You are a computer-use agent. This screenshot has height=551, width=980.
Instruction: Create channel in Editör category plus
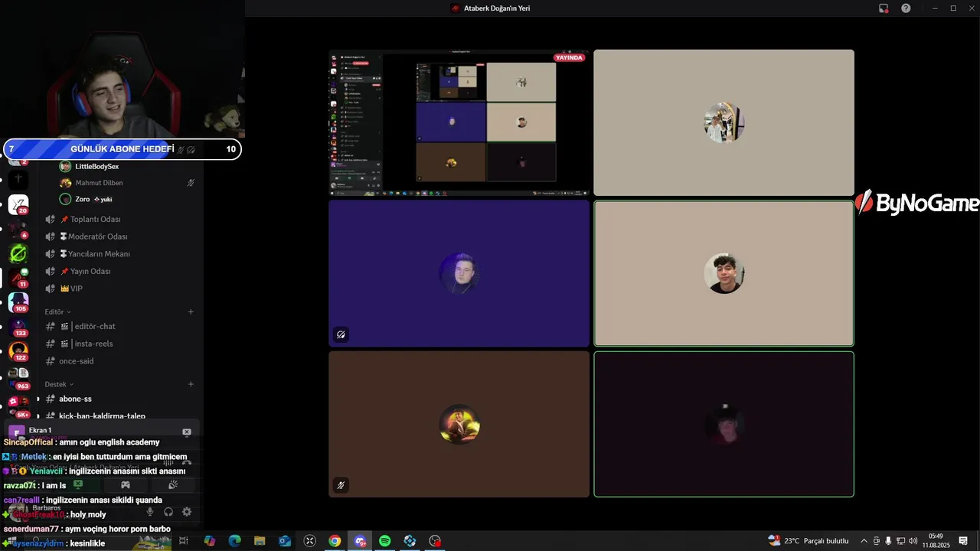click(x=191, y=311)
